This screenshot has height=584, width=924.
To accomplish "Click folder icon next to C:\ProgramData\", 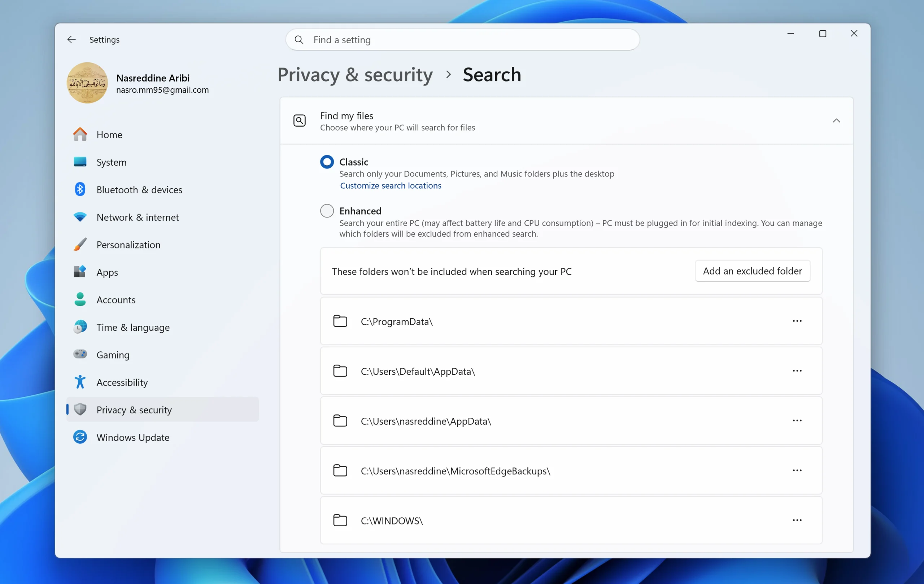I will click(x=340, y=321).
